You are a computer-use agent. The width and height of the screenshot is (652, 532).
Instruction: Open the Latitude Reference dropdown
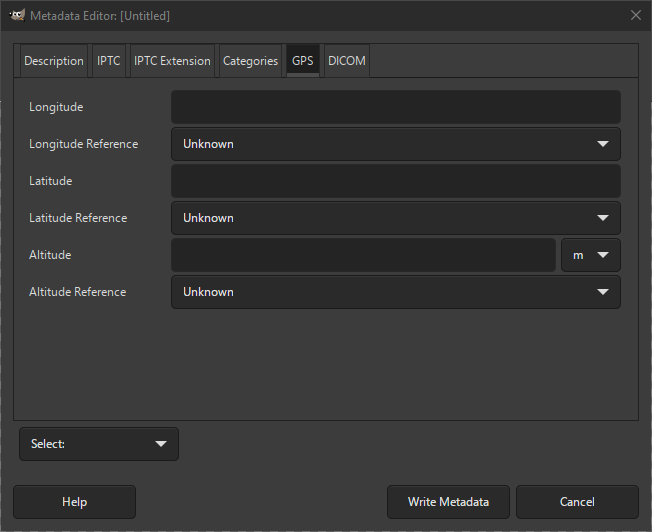point(395,218)
